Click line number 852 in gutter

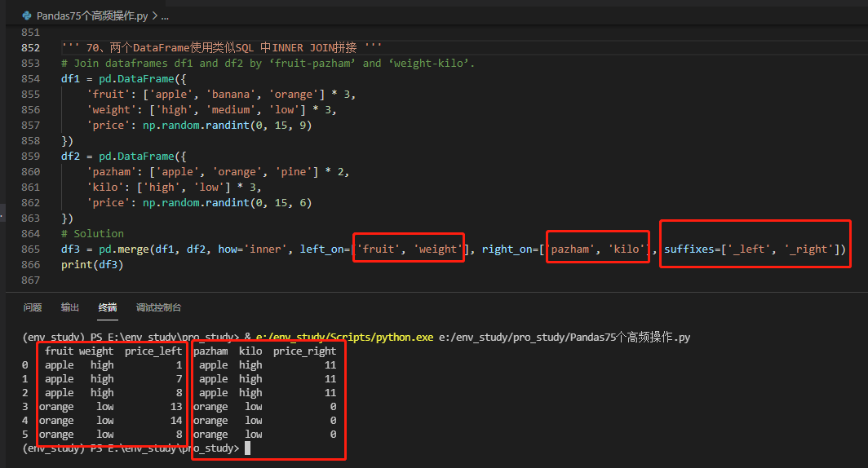[30, 47]
